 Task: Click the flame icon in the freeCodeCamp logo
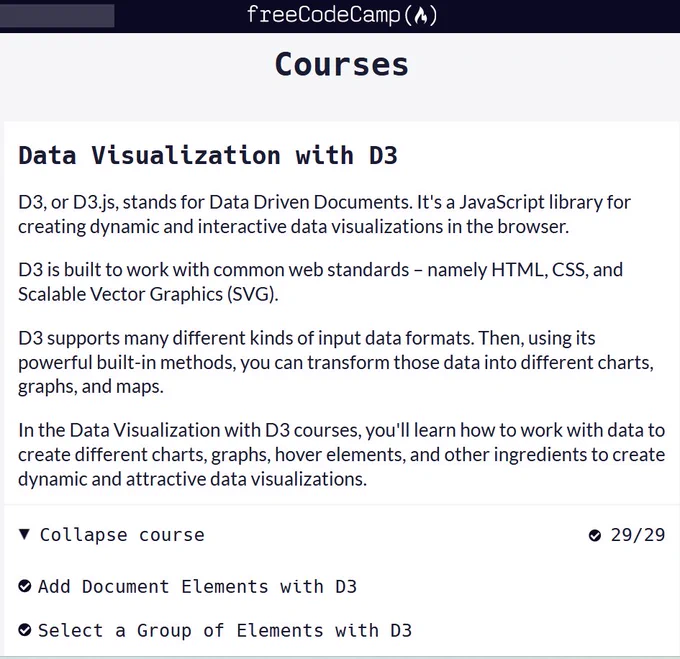click(x=420, y=16)
